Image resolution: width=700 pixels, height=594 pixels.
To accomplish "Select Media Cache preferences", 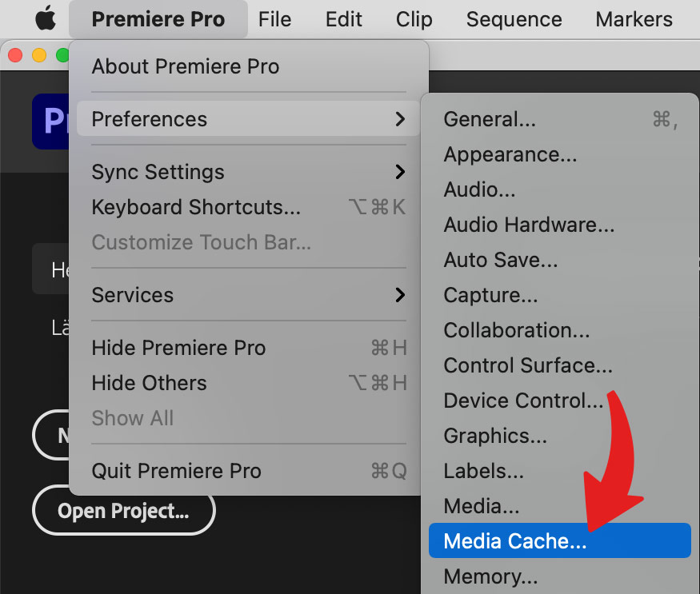I will [x=559, y=540].
